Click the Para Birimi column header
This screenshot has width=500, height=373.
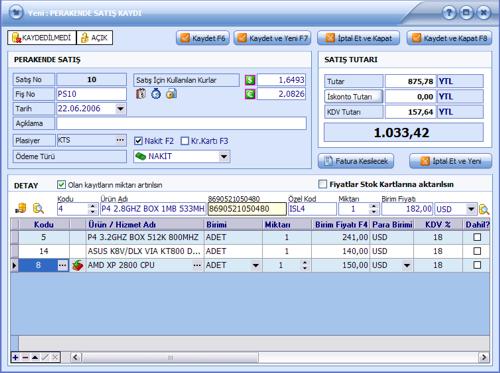(x=392, y=225)
